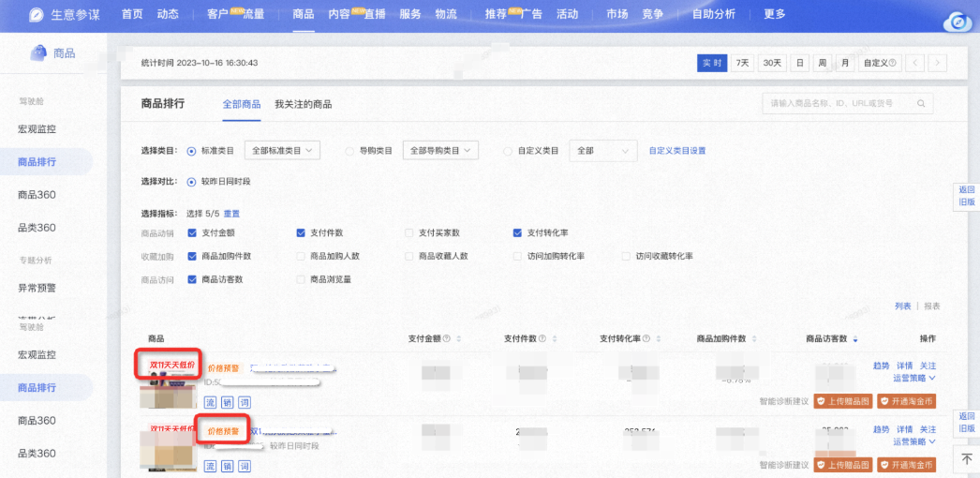The width and height of the screenshot is (980, 478).
Task: Uncheck the 商品加购件数 checkbox
Action: coord(192,256)
